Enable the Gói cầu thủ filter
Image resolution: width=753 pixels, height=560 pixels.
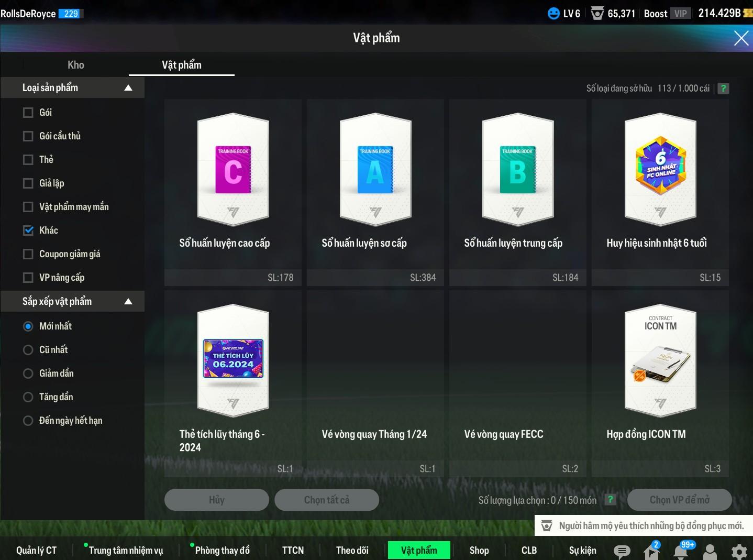pos(28,136)
